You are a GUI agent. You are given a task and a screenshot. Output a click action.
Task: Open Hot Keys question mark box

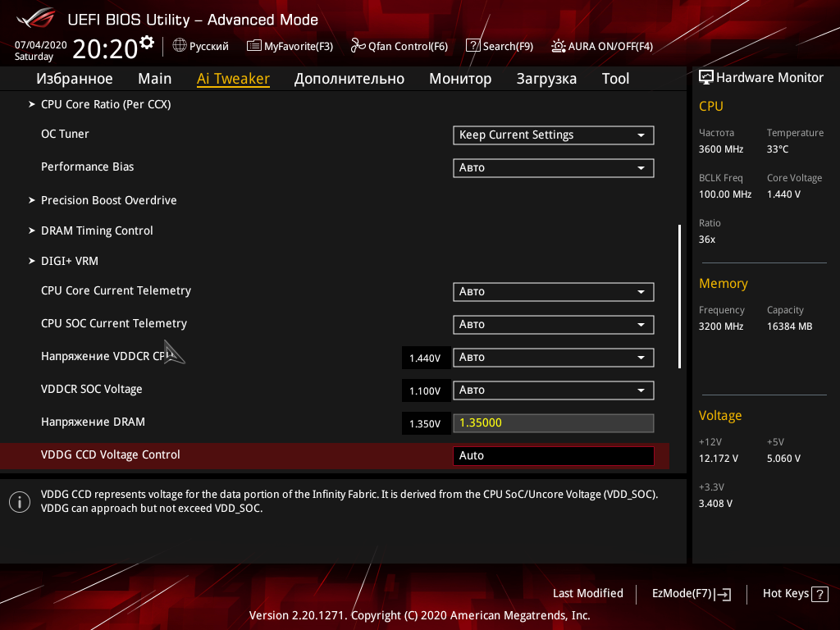(819, 594)
